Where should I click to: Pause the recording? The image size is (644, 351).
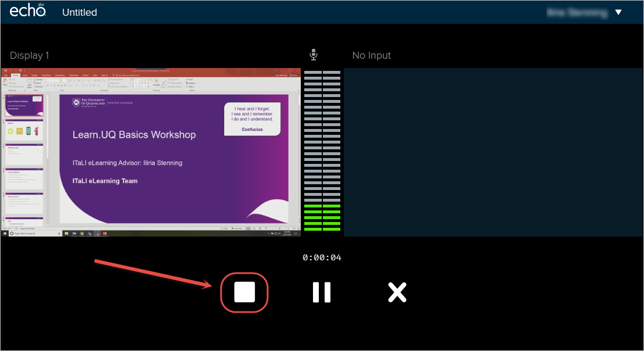click(x=322, y=292)
